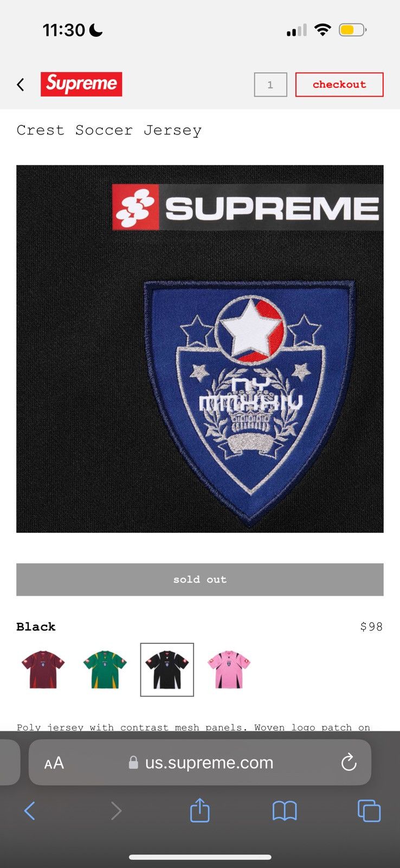Reload the page with refresh icon
The image size is (400, 868).
(349, 762)
